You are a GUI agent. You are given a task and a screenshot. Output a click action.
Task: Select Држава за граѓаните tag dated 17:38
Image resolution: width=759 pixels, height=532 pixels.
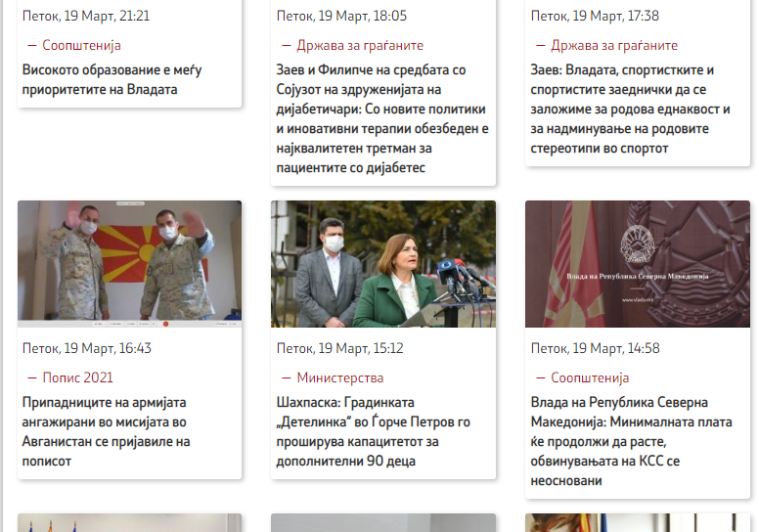pos(614,45)
